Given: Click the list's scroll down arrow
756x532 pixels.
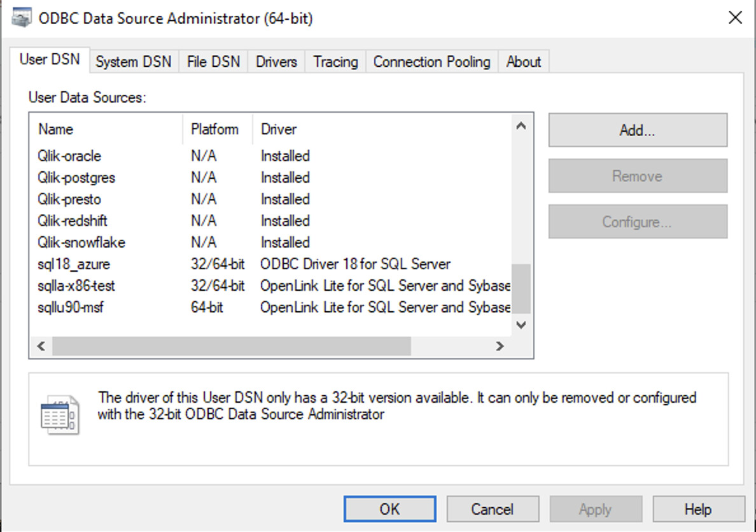Looking at the screenshot, I should 521,325.
